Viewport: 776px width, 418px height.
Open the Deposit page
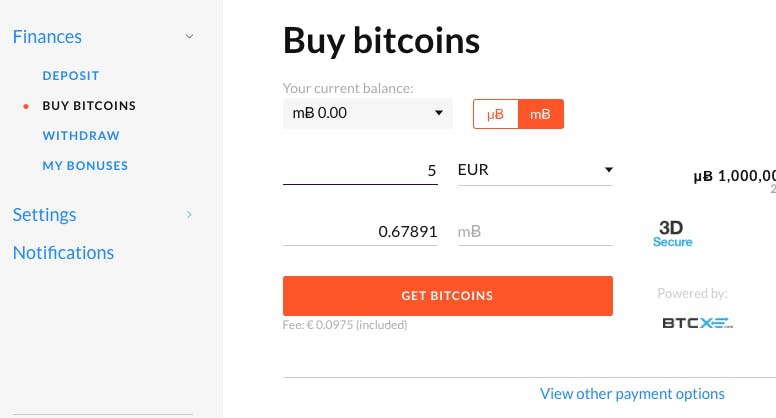click(x=71, y=76)
